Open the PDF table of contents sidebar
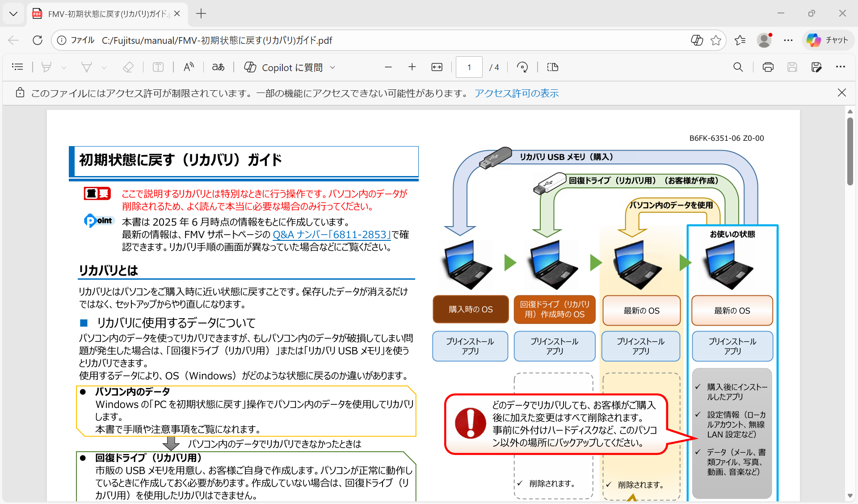 (x=17, y=67)
